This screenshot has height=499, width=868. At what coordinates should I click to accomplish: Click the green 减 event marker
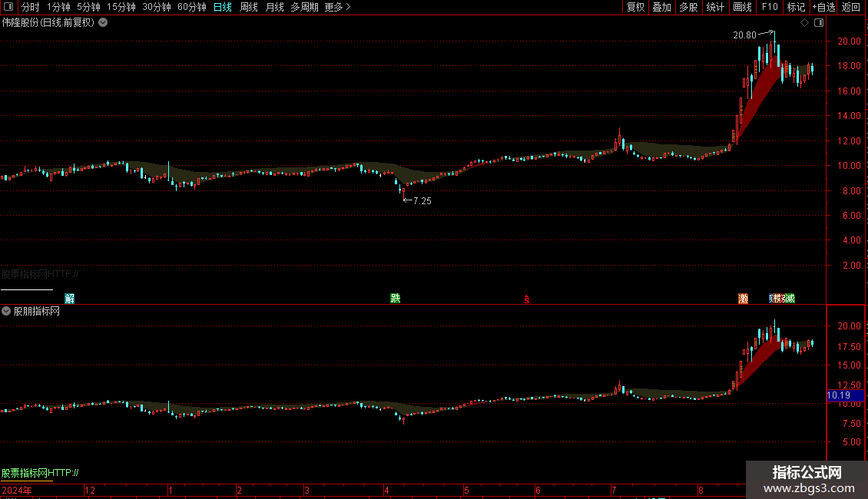coord(790,299)
